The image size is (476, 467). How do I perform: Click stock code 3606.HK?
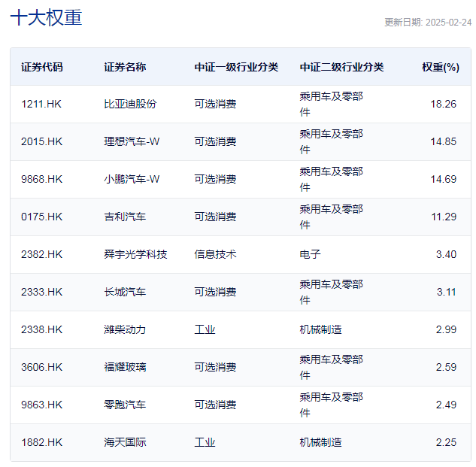coord(42,367)
